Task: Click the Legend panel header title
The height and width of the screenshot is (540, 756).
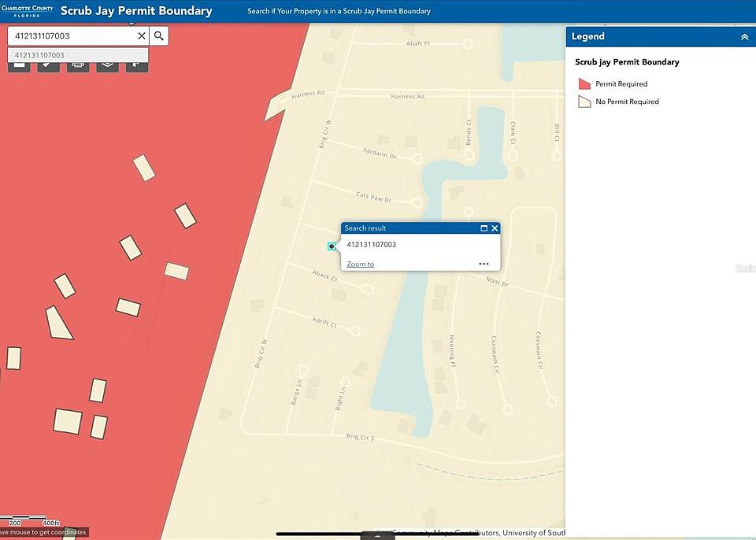Action: click(x=587, y=36)
